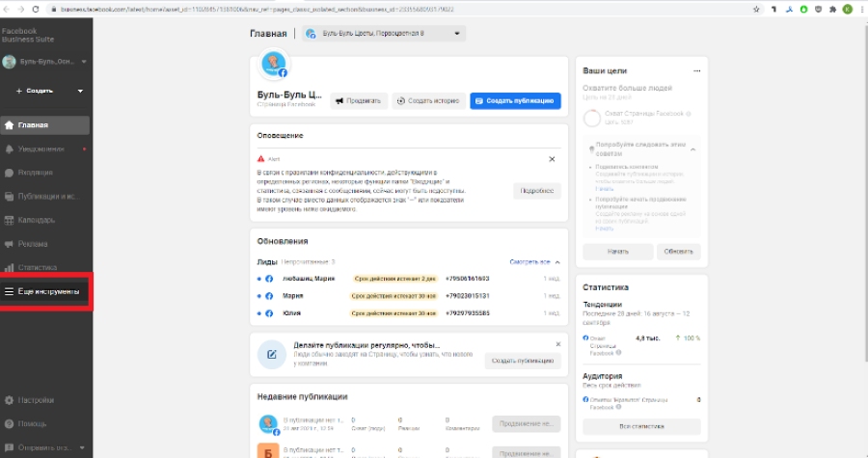
Task: Click Подробнее in the alert card
Action: click(537, 191)
